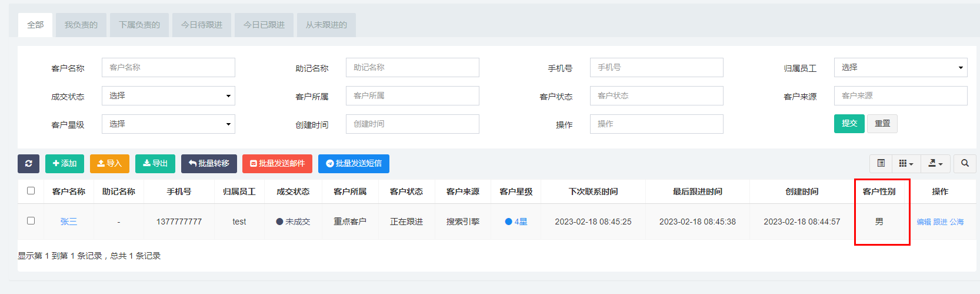Click the 批量发送短信 button
The height and width of the screenshot is (294, 980).
click(354, 164)
